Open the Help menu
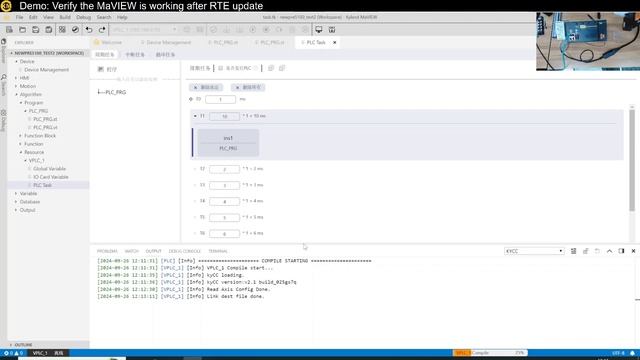Viewport: 640px width, 360px height. point(122,17)
